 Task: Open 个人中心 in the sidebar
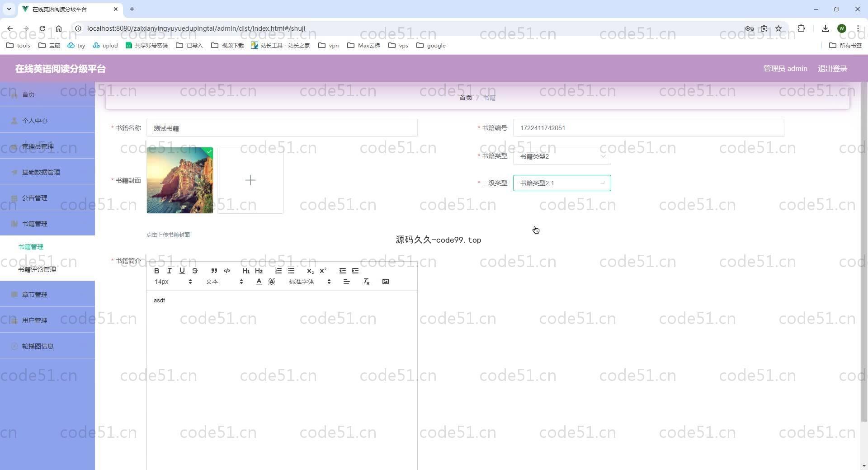(47, 121)
